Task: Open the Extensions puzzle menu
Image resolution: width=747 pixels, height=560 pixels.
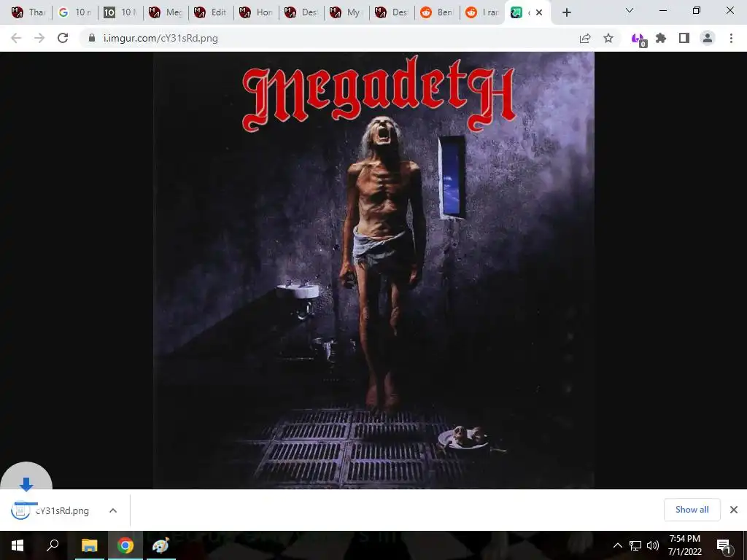Action: tap(661, 38)
